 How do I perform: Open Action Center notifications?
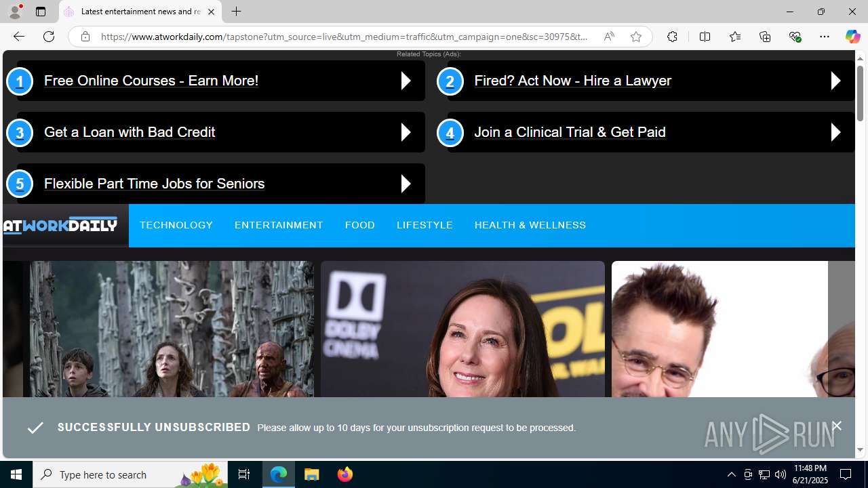coord(846,474)
